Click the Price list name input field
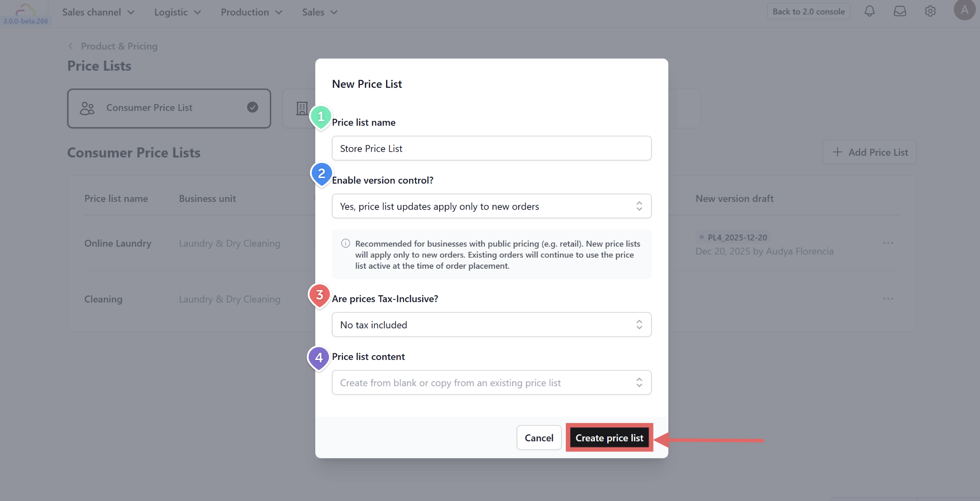 (x=491, y=149)
